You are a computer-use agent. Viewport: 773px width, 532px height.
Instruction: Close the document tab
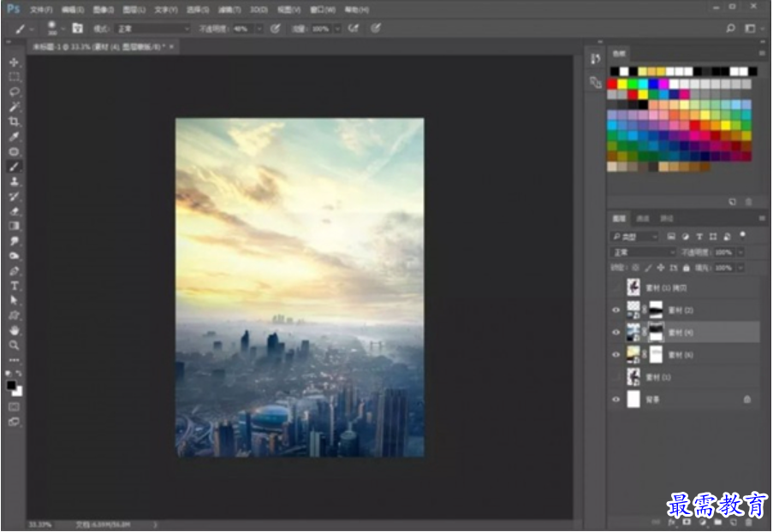(x=171, y=47)
